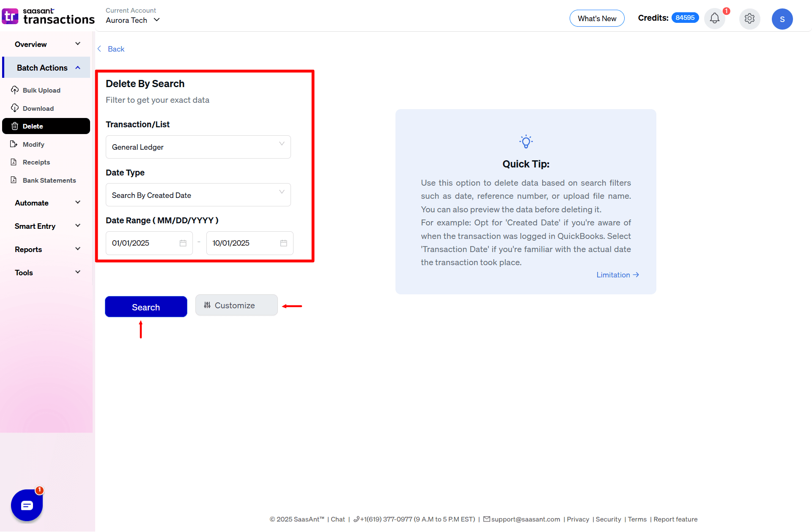Click the saasant transactions logo
This screenshot has width=812, height=532.
pyautogui.click(x=48, y=16)
